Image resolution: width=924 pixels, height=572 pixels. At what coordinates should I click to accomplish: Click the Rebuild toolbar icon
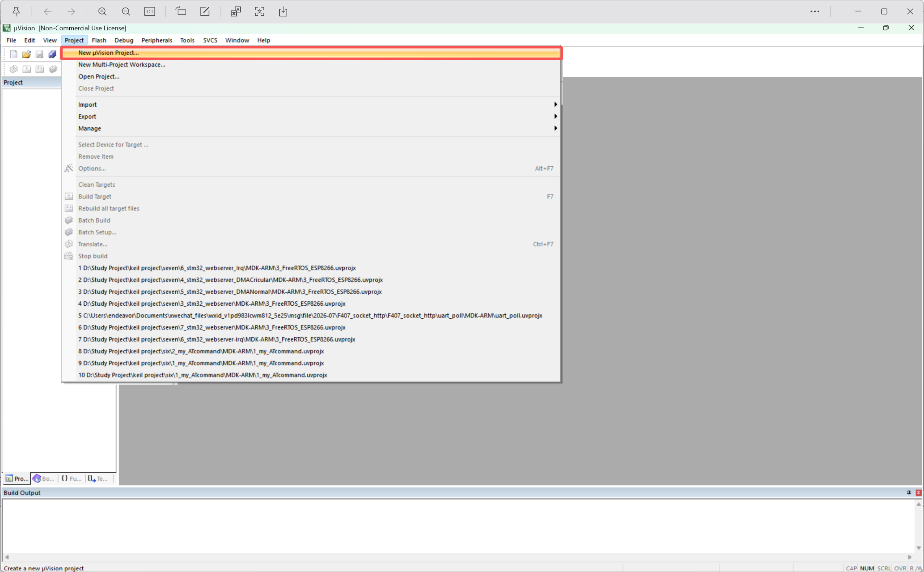tap(40, 69)
